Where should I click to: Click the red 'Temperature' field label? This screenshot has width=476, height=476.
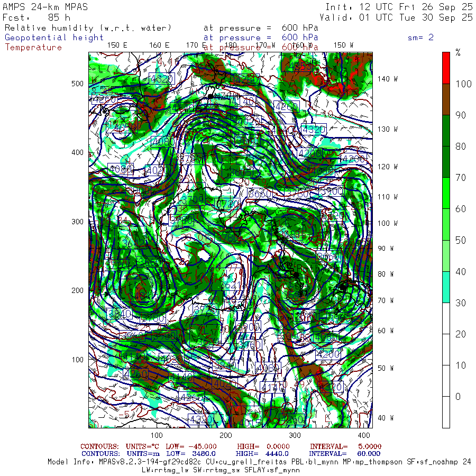tap(33, 47)
